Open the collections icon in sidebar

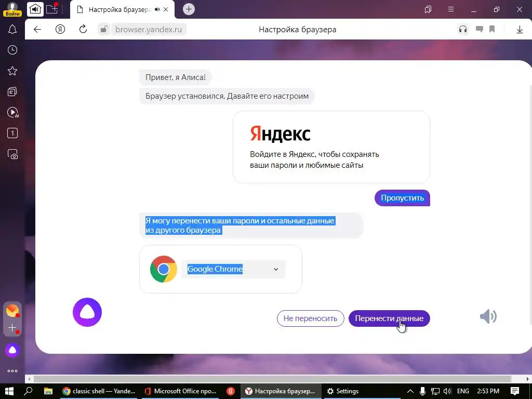point(12,91)
